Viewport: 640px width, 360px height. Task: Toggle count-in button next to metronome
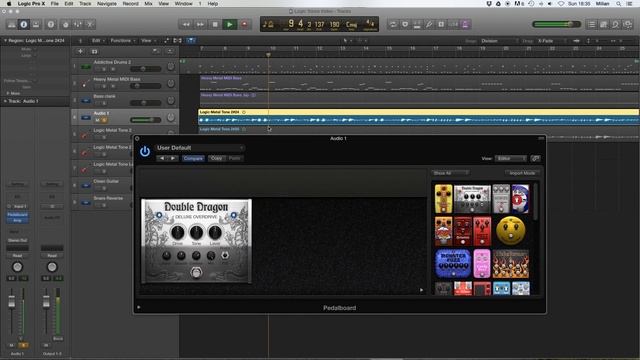(453, 24)
